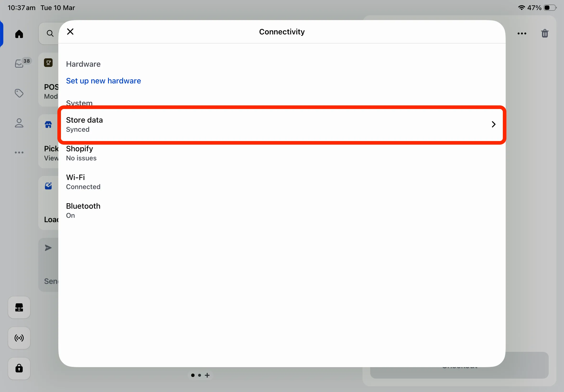Tap the coffee cup tile icon
Image resolution: width=564 pixels, height=392 pixels.
pyautogui.click(x=48, y=63)
